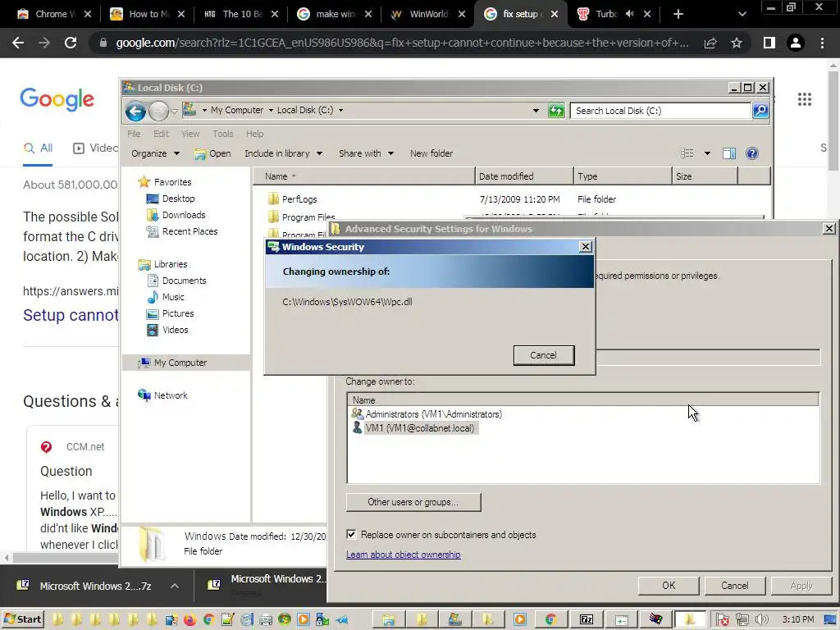The image size is (840, 630).
Task: Click the volume speaker icon in system tray
Action: click(x=761, y=620)
